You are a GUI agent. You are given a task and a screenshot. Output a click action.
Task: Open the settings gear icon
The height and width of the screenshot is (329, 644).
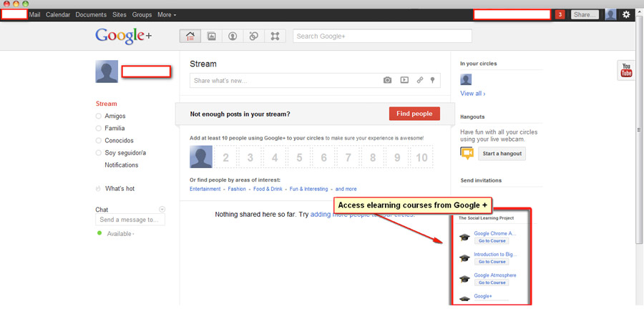point(626,15)
